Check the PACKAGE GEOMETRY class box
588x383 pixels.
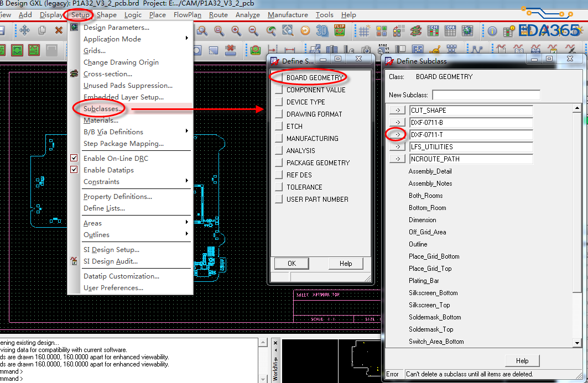tap(279, 162)
